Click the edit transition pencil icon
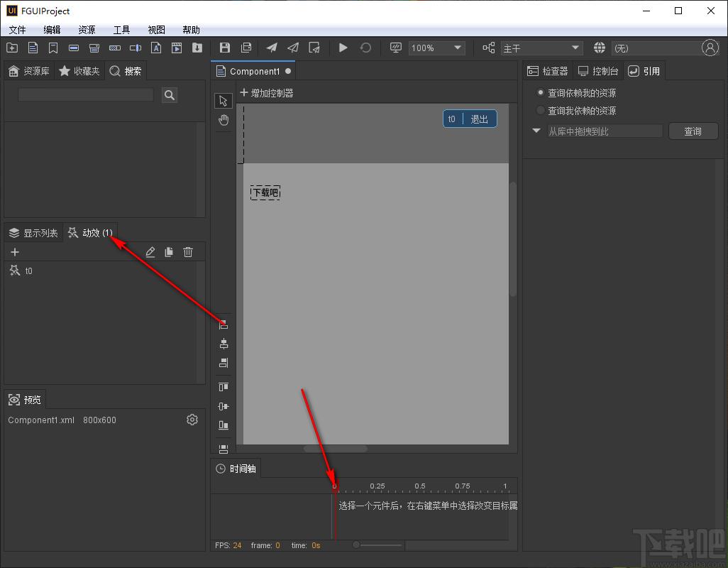The height and width of the screenshot is (568, 728). (x=150, y=252)
